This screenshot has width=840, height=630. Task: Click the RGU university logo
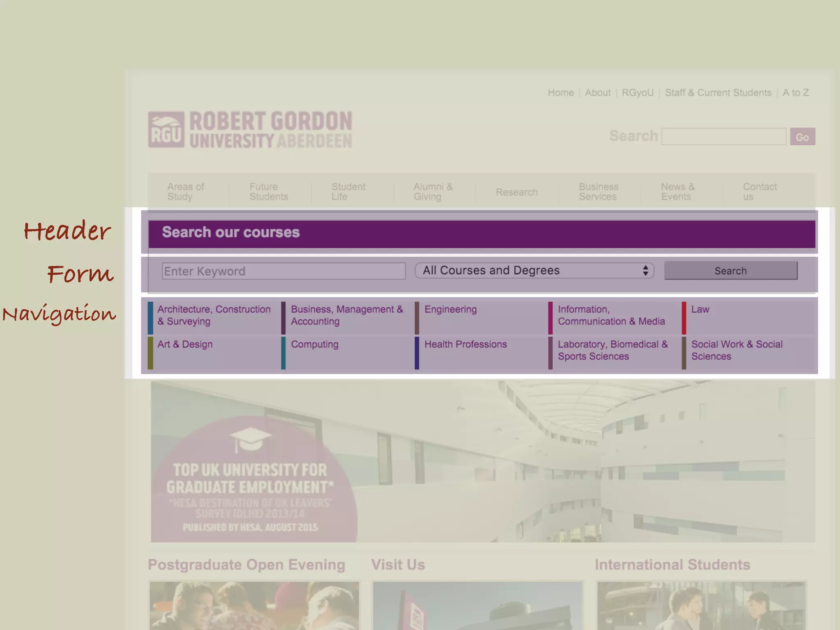click(x=250, y=130)
